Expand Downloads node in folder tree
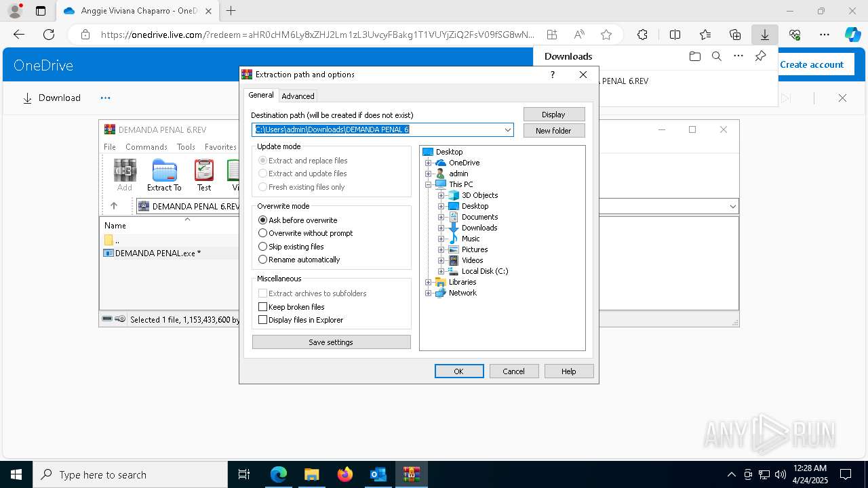The width and height of the screenshot is (868, 488). point(441,228)
